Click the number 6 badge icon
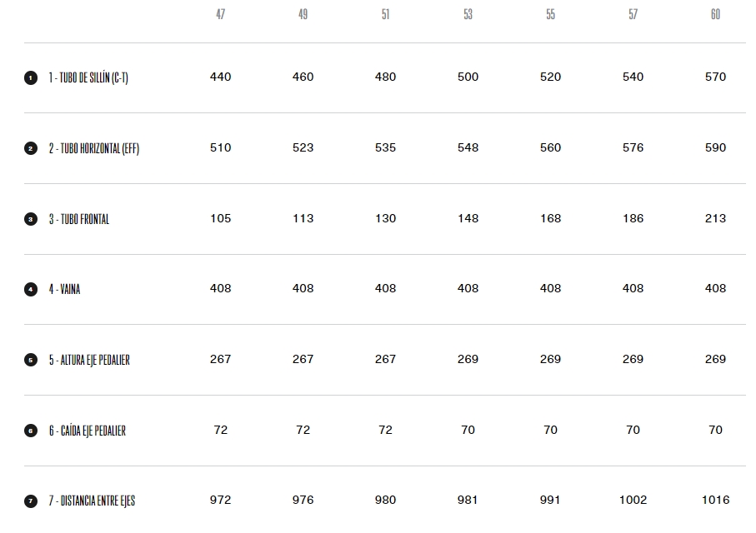This screenshot has height=533, width=756. click(31, 431)
